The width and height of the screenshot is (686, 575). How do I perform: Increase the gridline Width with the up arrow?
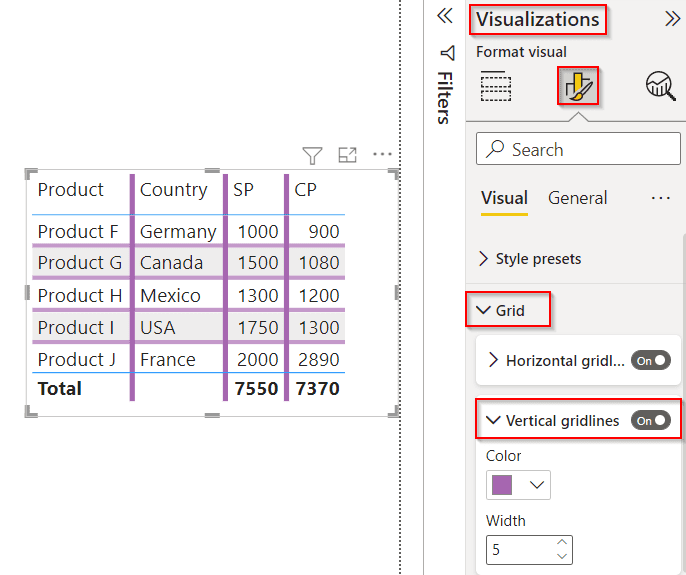coord(562,542)
